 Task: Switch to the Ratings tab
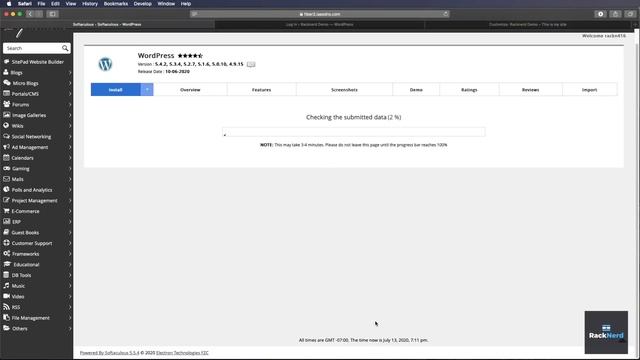click(x=469, y=89)
